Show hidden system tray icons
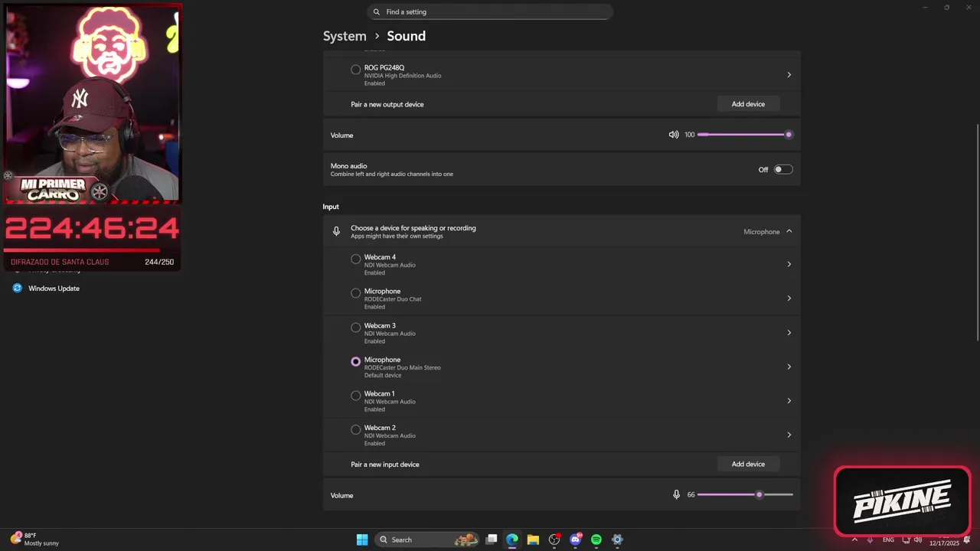Image resolution: width=980 pixels, height=551 pixels. (854, 540)
